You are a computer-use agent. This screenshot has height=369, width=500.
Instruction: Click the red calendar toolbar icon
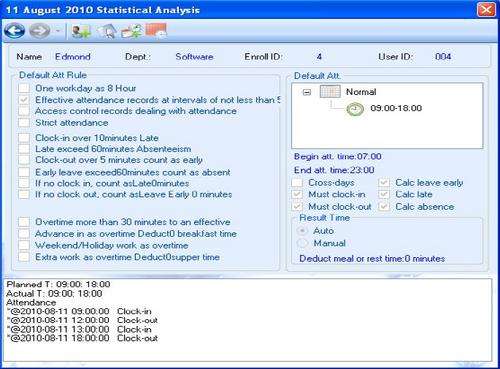pos(156,31)
